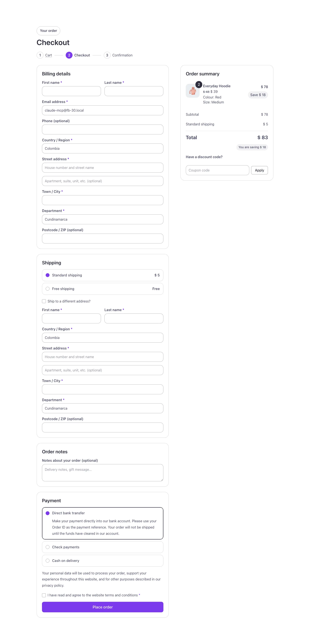Open billing Department dropdown

[x=103, y=219]
